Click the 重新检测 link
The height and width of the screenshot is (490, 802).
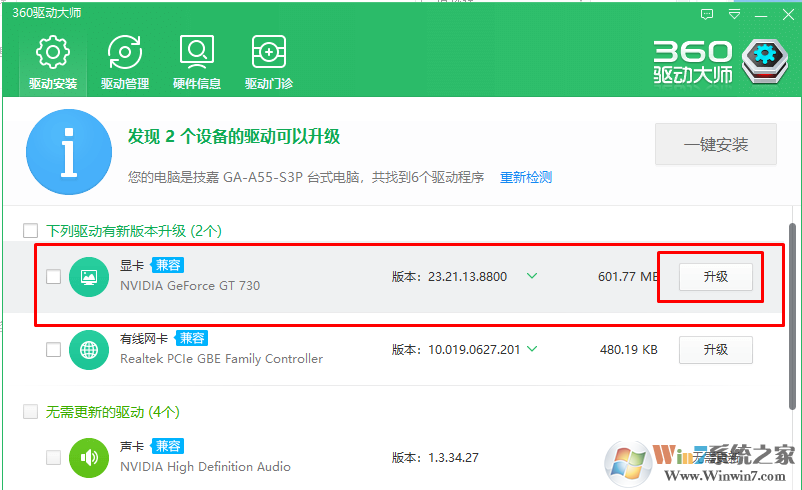coord(526,177)
